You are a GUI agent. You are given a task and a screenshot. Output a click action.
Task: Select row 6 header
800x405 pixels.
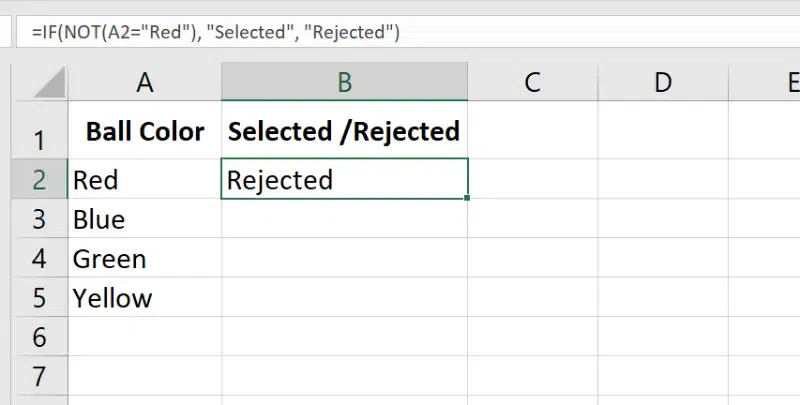tap(38, 338)
